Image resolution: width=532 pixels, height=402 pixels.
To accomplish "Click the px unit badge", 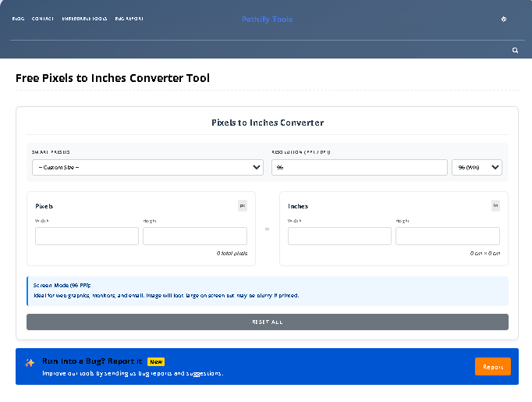I will click(242, 206).
